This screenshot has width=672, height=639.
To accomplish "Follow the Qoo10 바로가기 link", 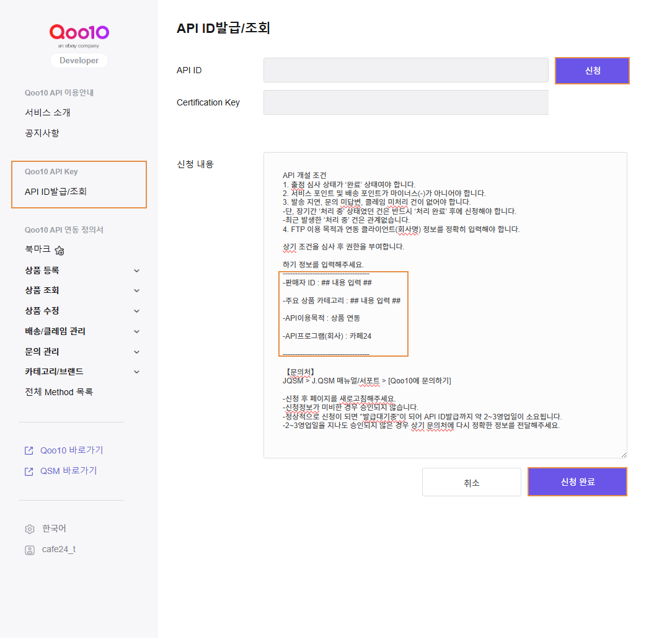I will pyautogui.click(x=71, y=450).
